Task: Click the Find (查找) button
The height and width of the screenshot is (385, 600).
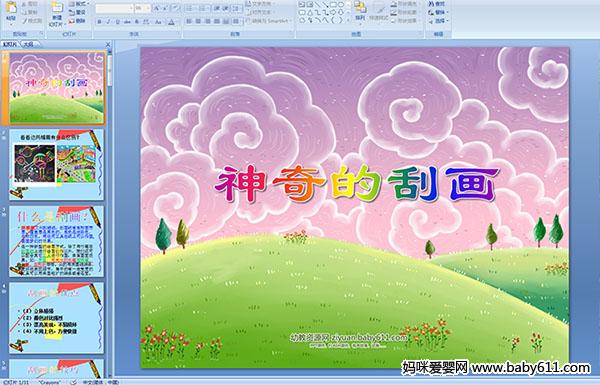Action: (x=437, y=4)
